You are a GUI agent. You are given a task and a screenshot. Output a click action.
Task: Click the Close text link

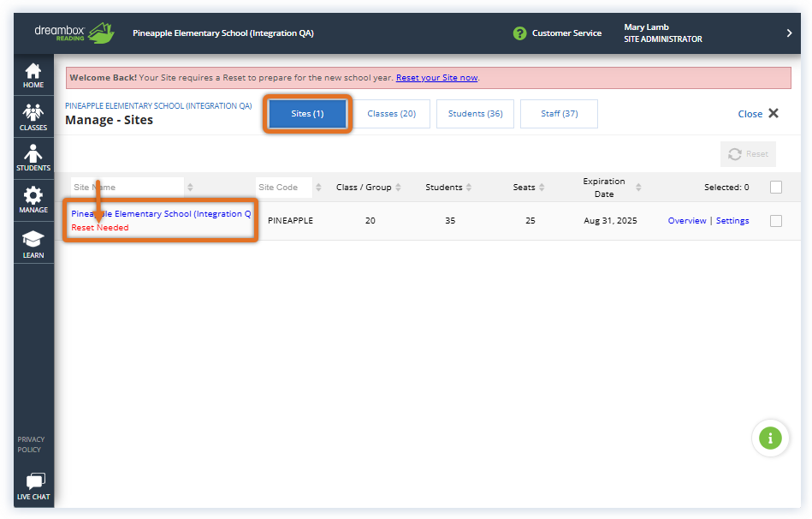750,114
